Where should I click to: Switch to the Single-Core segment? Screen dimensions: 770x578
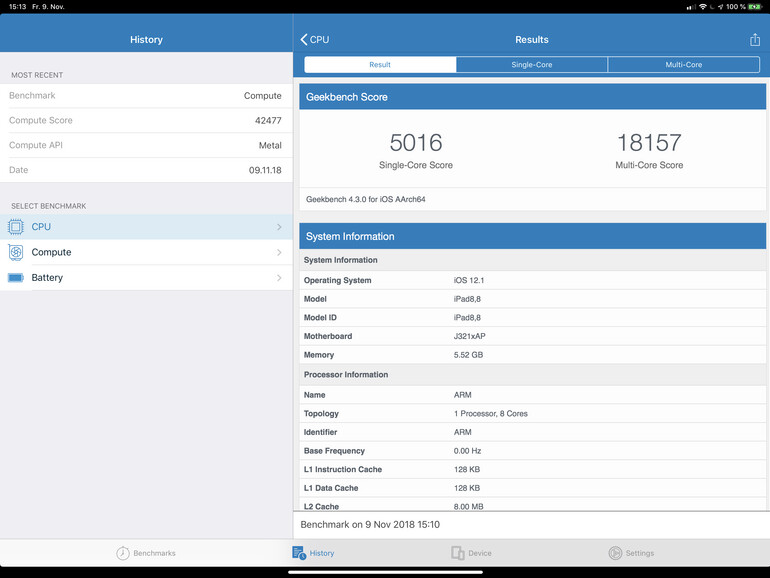click(531, 65)
